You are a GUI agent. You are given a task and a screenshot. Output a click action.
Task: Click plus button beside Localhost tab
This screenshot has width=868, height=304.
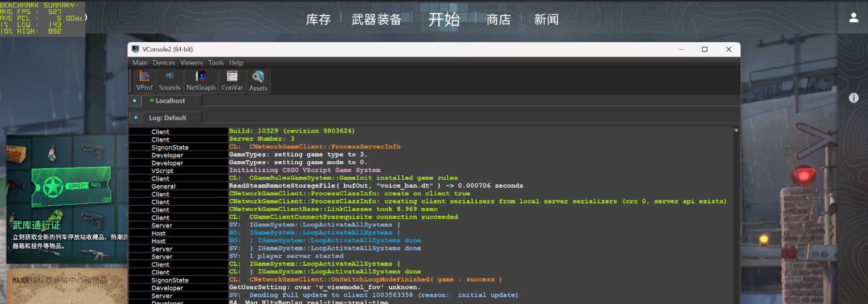pyautogui.click(x=134, y=101)
